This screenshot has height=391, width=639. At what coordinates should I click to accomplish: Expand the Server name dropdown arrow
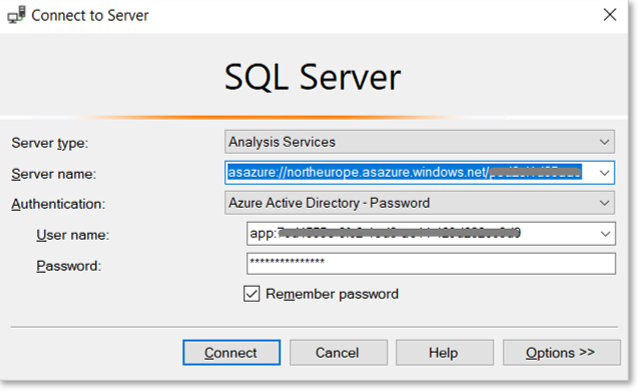(604, 173)
